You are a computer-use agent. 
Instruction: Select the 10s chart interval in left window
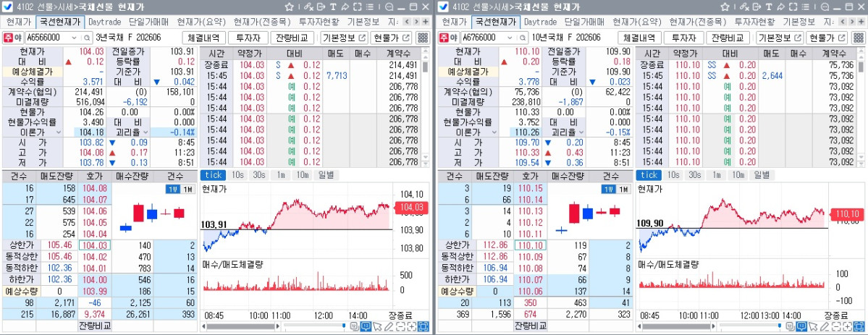237,175
